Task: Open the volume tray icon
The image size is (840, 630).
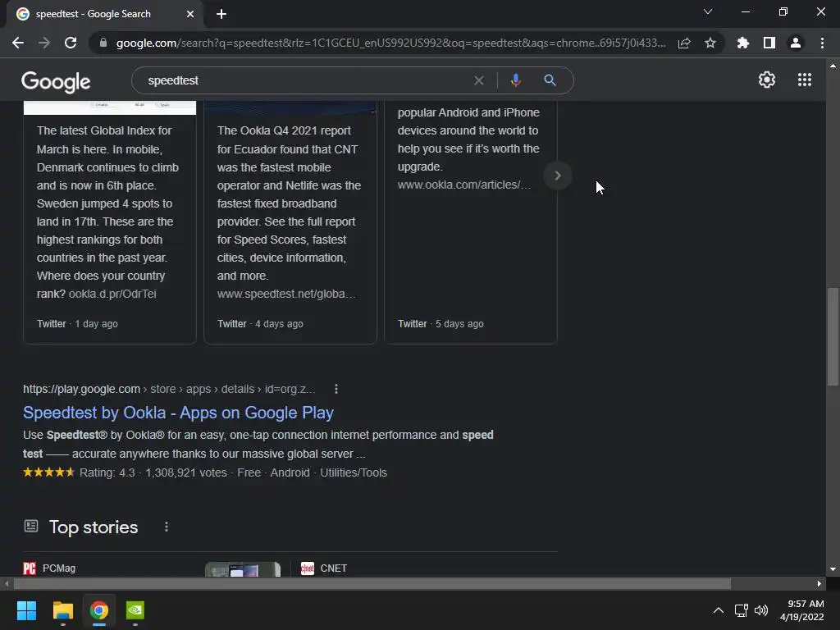Action: click(x=760, y=610)
